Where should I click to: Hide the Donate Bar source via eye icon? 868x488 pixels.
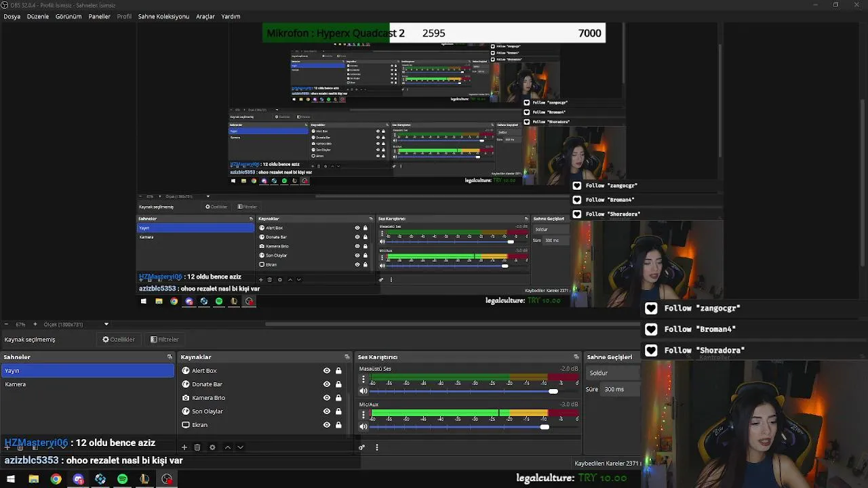tap(327, 384)
